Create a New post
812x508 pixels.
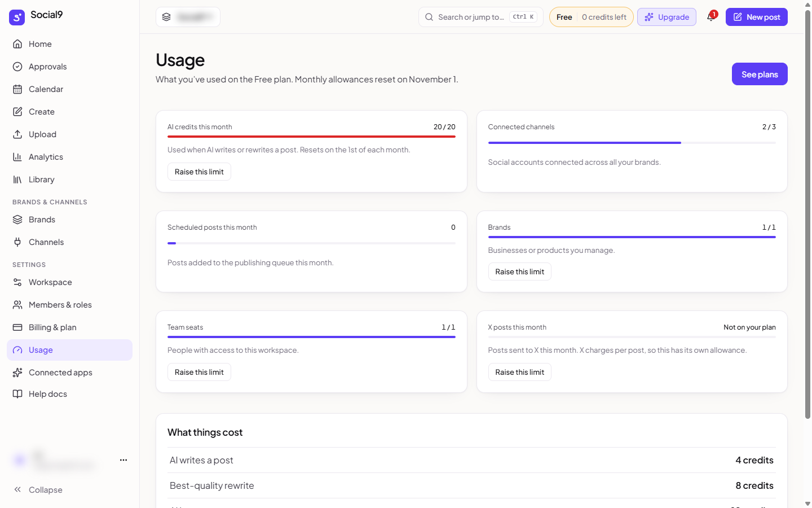coord(756,17)
